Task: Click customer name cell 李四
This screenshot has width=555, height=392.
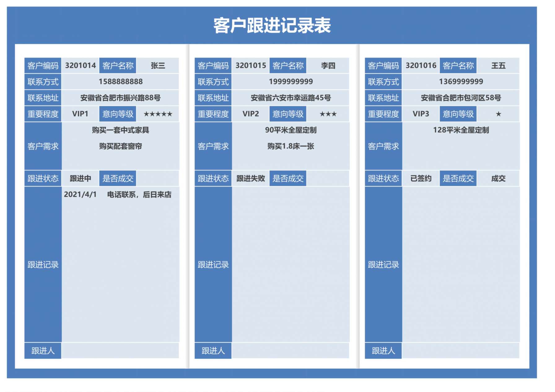Action: pyautogui.click(x=328, y=66)
